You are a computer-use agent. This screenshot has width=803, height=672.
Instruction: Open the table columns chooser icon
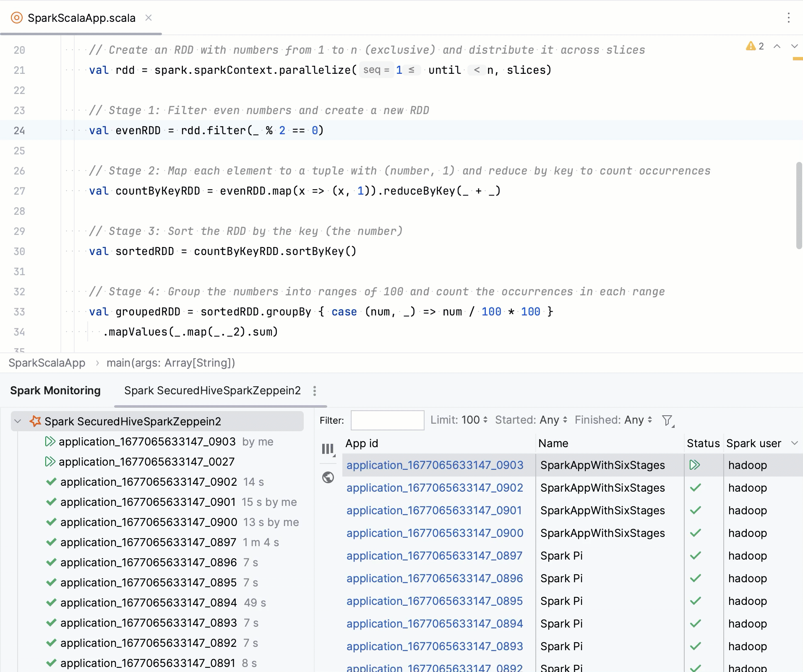[328, 449]
